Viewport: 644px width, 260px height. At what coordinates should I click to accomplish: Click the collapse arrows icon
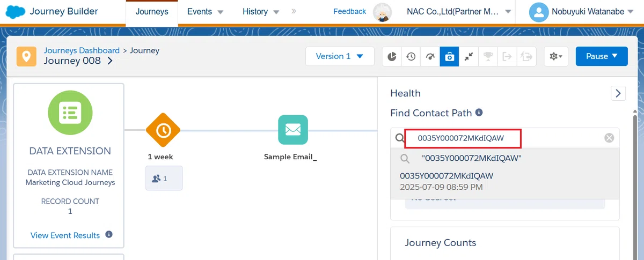point(469,56)
